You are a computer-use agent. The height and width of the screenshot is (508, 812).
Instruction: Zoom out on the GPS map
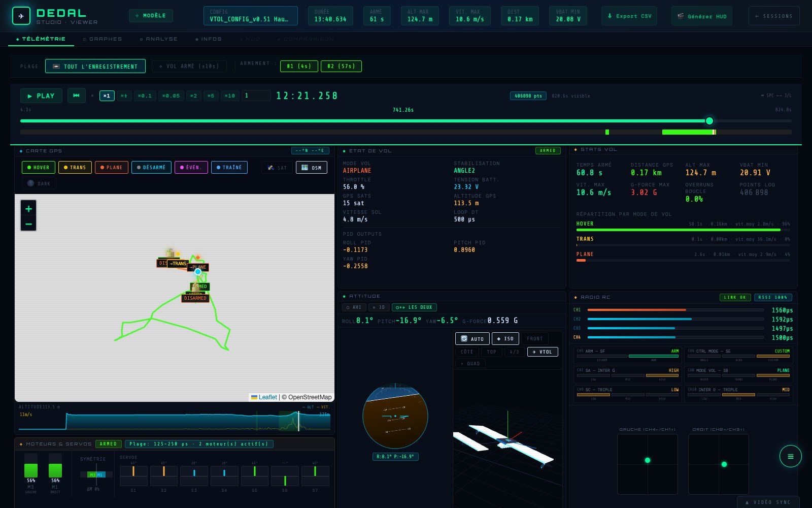click(x=28, y=224)
